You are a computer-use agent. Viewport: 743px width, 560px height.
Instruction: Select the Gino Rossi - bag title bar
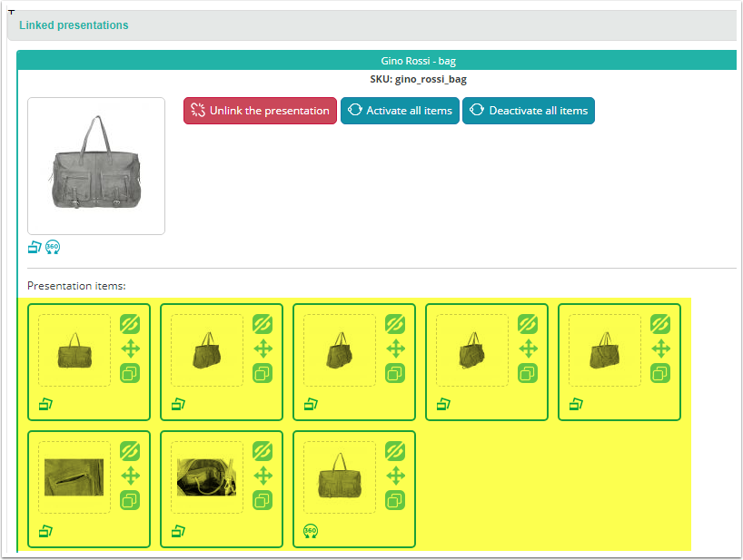377,61
